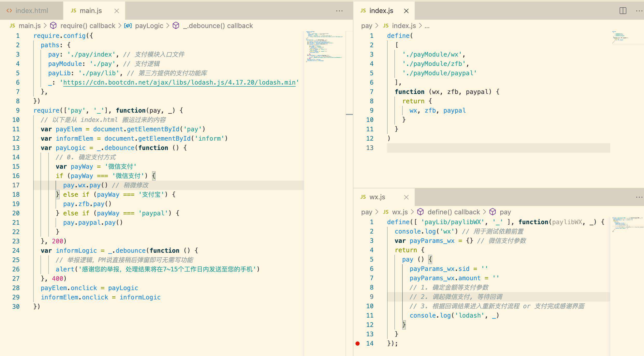This screenshot has width=644, height=356.
Task: Click main.js vertical scrollbar marker
Action: pyautogui.click(x=349, y=114)
